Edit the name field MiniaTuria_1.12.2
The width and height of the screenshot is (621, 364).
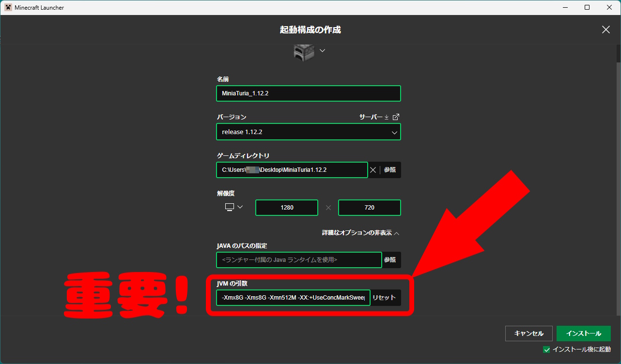[309, 93]
